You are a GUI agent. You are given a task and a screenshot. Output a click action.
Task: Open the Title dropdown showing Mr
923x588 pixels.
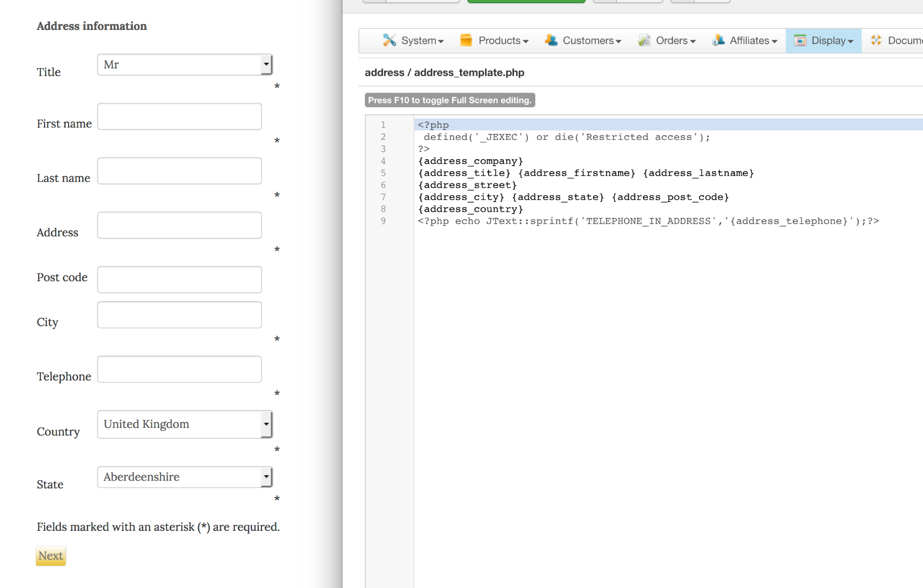pyautogui.click(x=185, y=65)
